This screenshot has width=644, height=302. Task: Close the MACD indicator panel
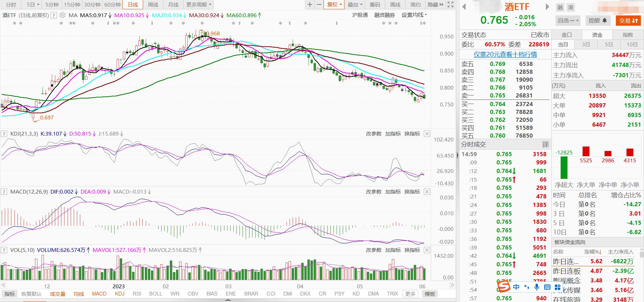coord(427,192)
